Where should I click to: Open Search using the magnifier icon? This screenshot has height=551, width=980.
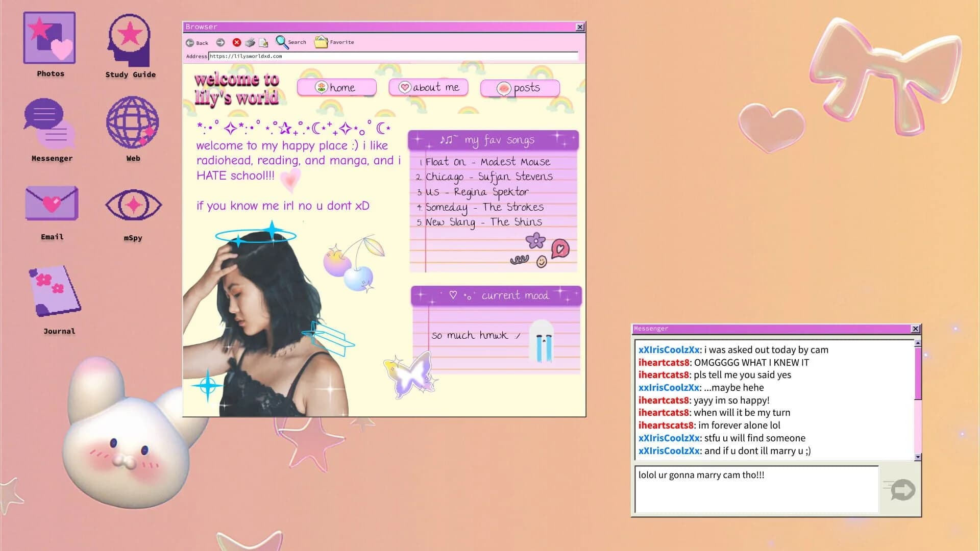coord(282,42)
